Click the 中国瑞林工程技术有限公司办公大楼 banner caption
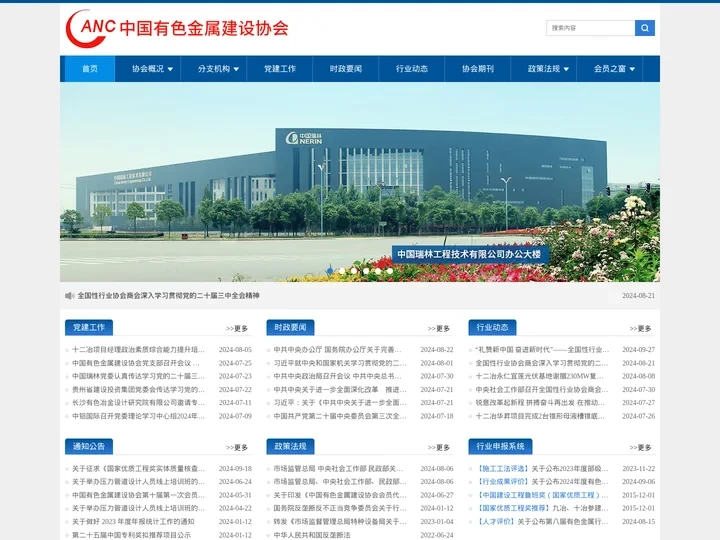Screen dimensions: 720x540 (x=469, y=254)
